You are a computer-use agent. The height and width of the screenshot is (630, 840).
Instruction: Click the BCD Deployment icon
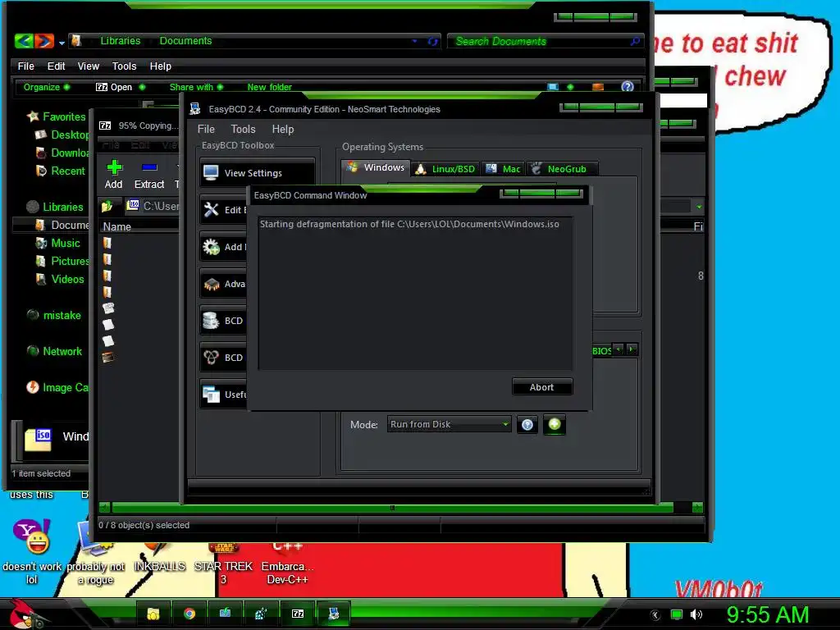[x=211, y=358]
